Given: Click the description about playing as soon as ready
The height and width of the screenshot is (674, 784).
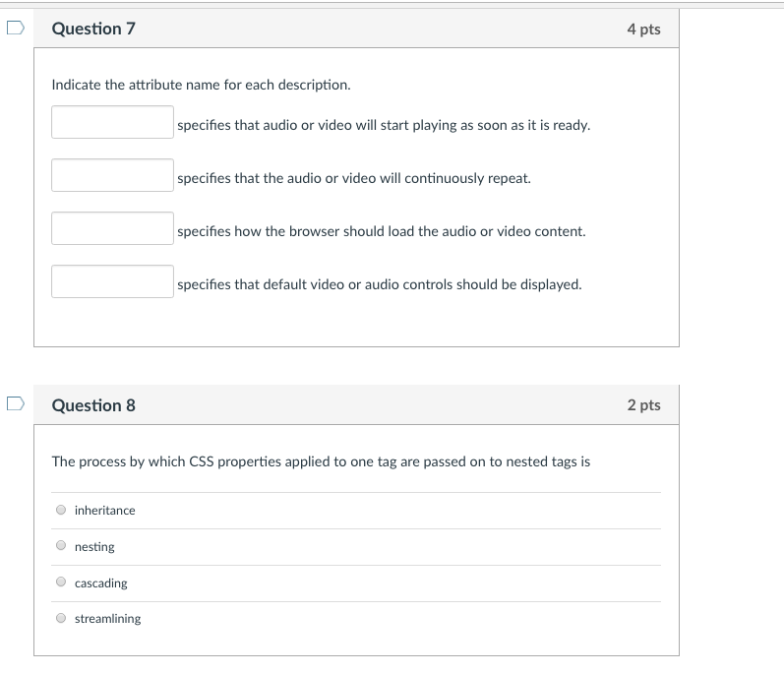Looking at the screenshot, I should (x=384, y=125).
